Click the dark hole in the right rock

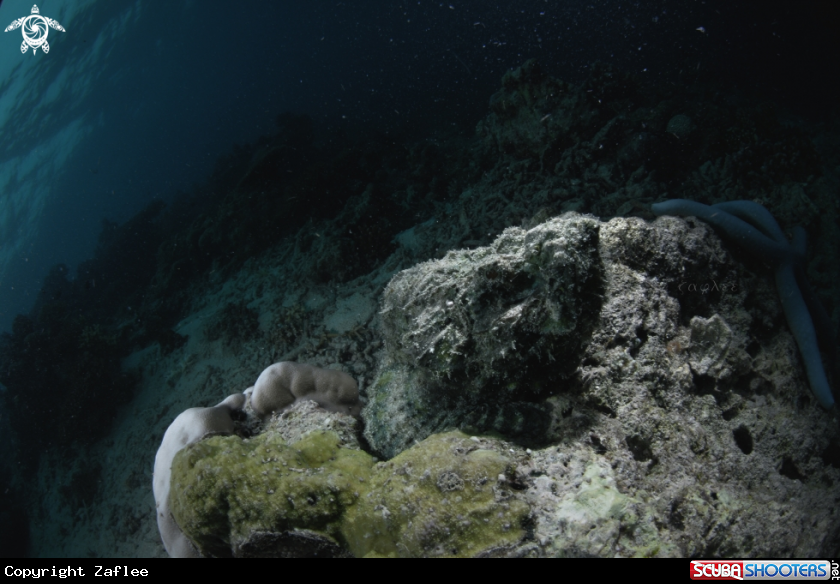click(742, 438)
